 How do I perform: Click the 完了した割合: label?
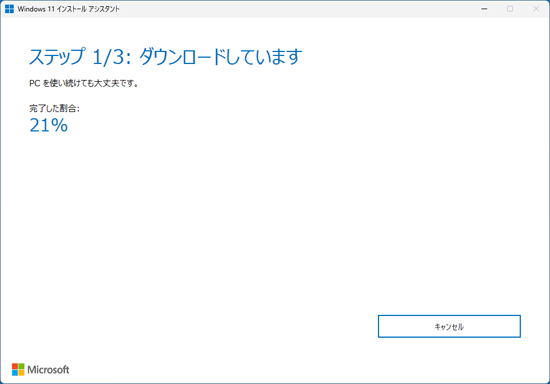tap(54, 108)
